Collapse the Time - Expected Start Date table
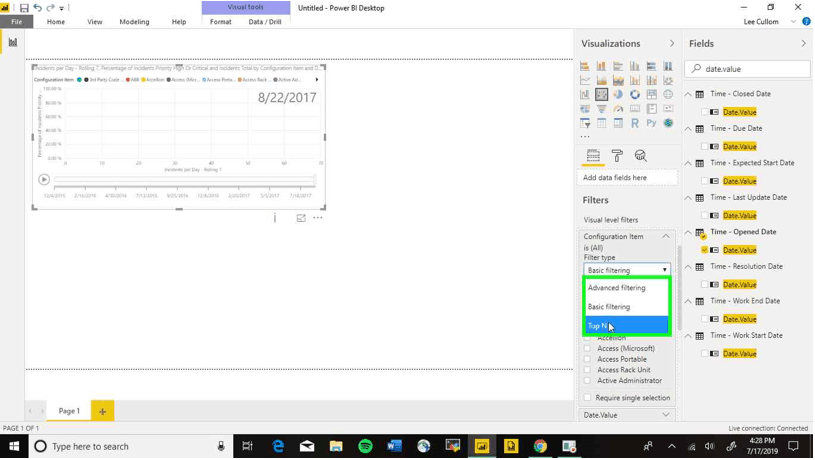This screenshot has height=460, width=815. click(688, 163)
